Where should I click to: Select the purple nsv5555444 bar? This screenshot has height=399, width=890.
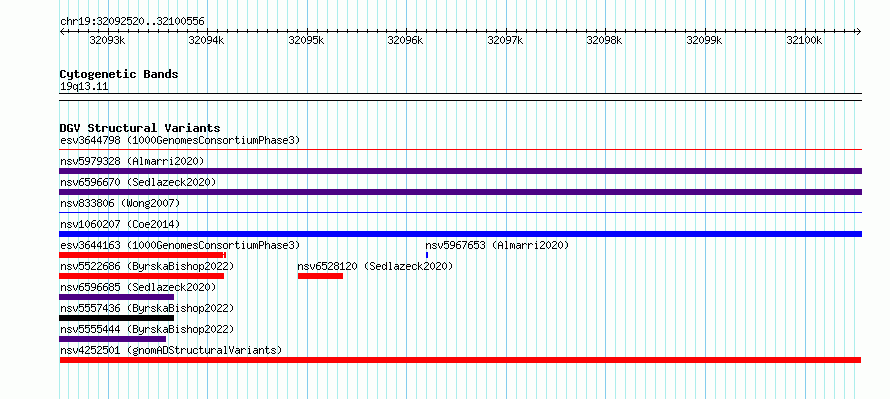(112, 339)
